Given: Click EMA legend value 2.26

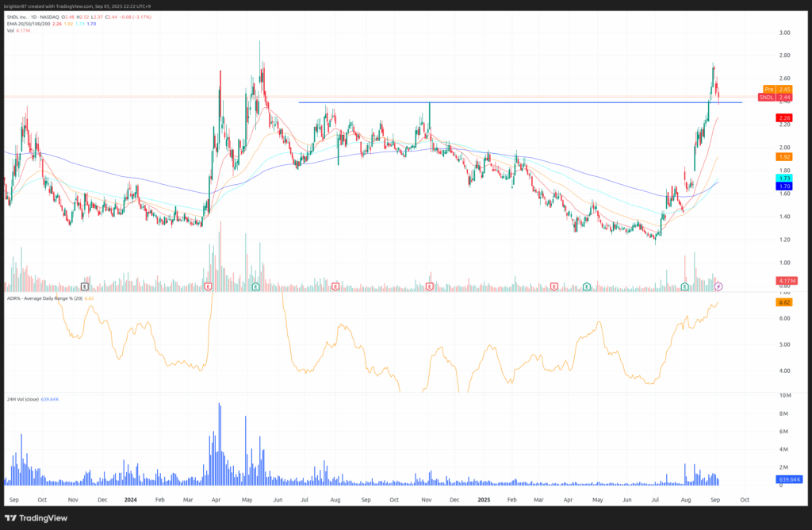Looking at the screenshot, I should (x=57, y=24).
